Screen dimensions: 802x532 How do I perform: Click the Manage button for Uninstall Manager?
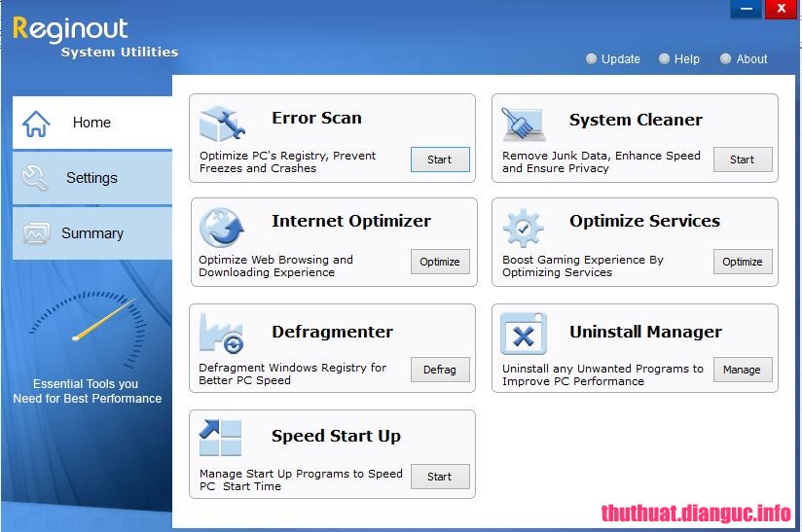coord(743,370)
